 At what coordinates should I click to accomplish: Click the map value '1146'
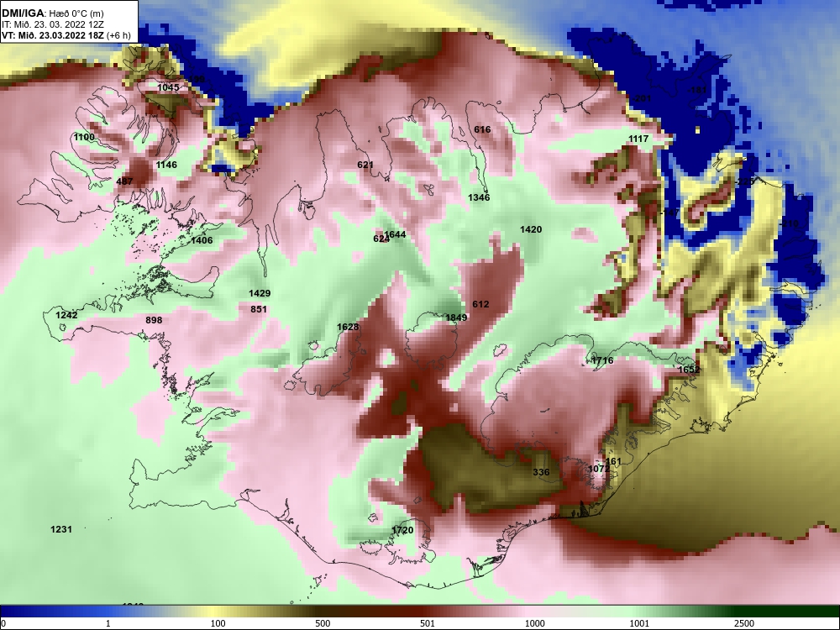click(x=166, y=165)
